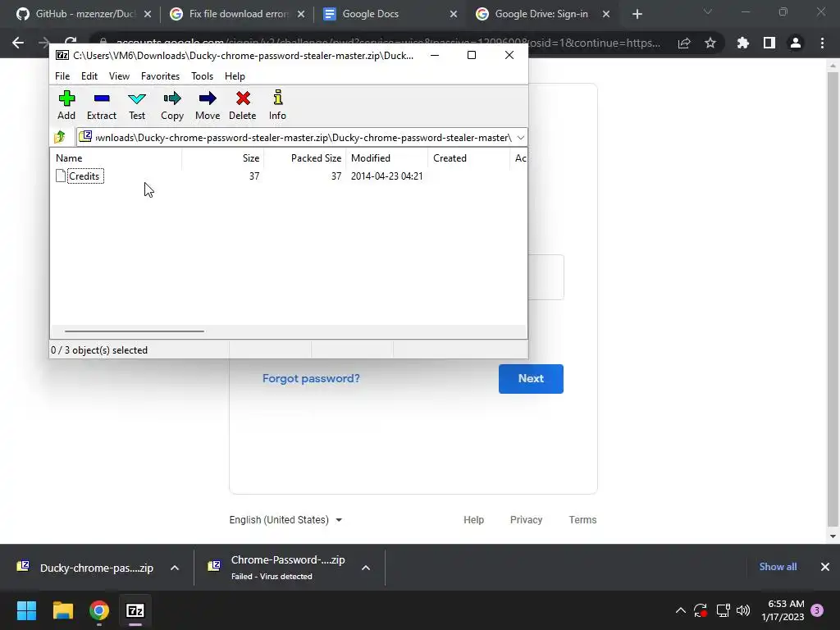Sort by Modified column header
The height and width of the screenshot is (630, 840).
pyautogui.click(x=387, y=158)
